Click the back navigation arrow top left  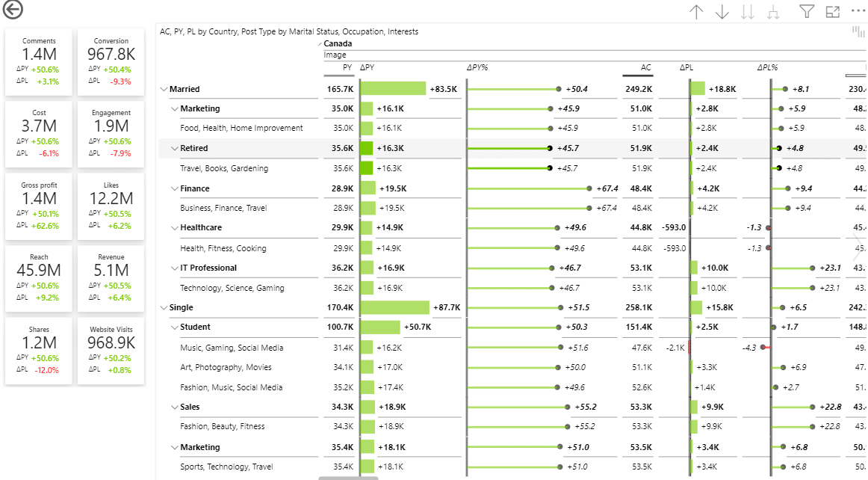[x=13, y=10]
